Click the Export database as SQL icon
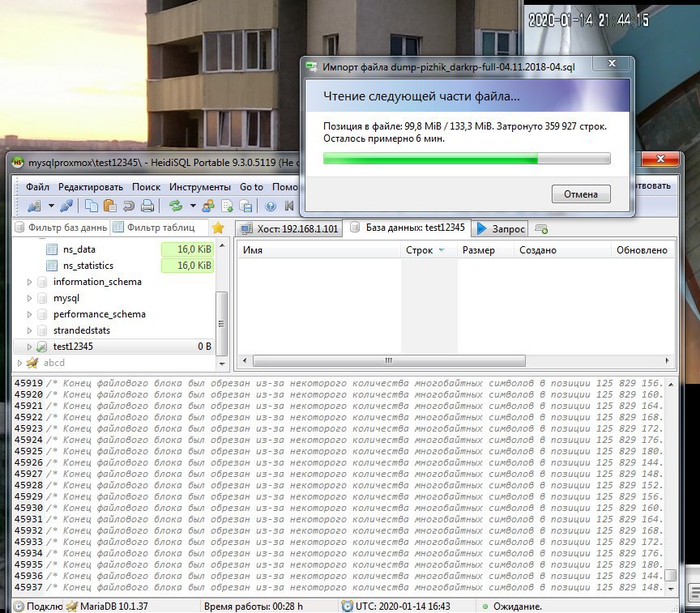The width and height of the screenshot is (700, 613). (x=246, y=206)
